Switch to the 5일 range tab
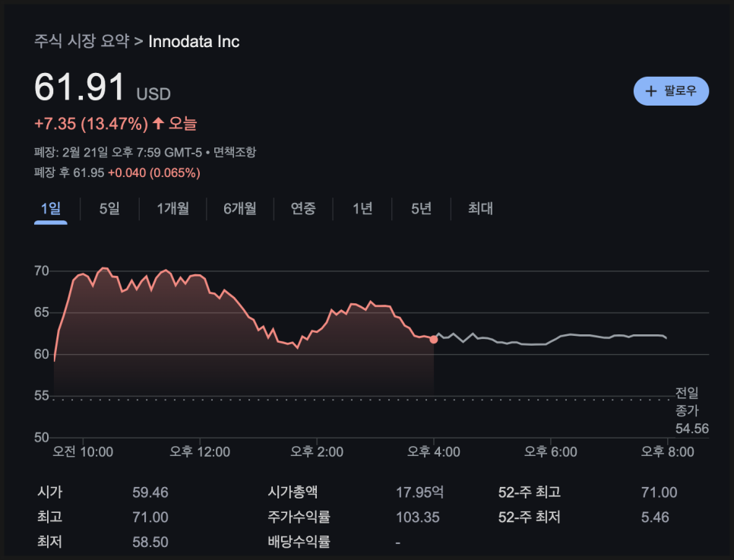 (x=109, y=208)
